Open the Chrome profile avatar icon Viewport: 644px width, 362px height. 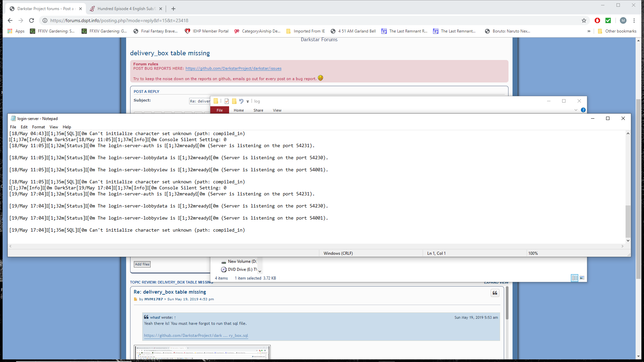pyautogui.click(x=623, y=20)
